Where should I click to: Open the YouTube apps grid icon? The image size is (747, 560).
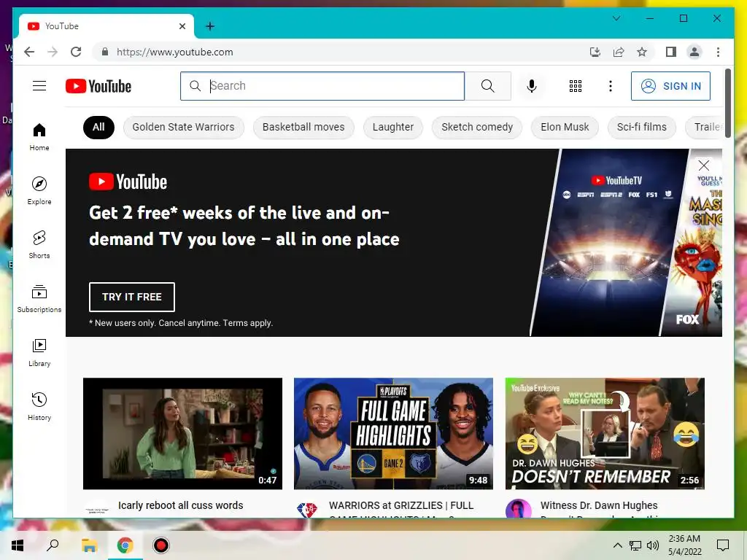pyautogui.click(x=576, y=86)
